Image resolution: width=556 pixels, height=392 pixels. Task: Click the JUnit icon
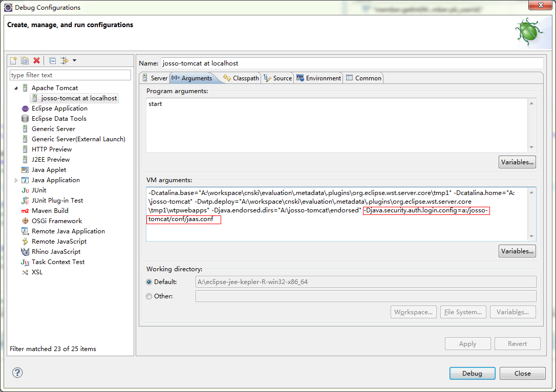pos(25,191)
